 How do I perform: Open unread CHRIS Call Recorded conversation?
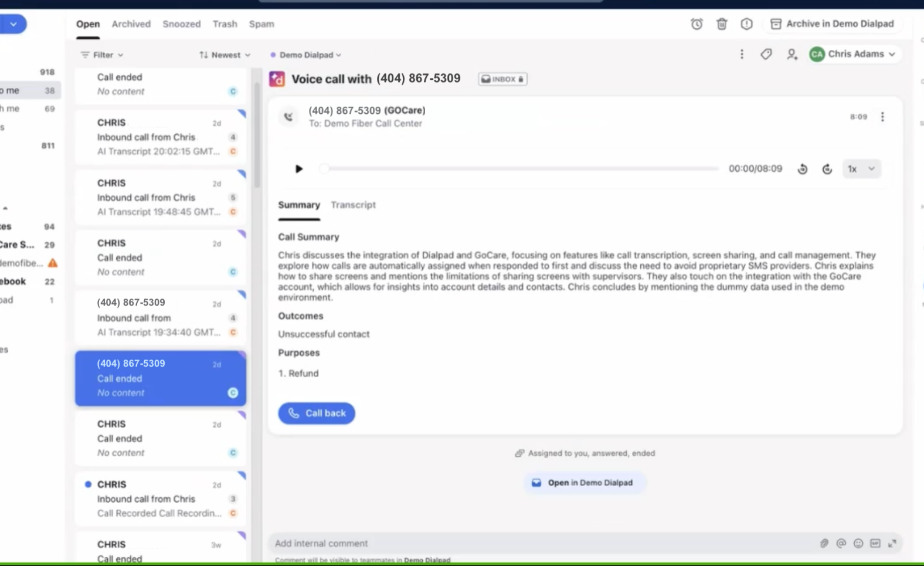pos(161,499)
